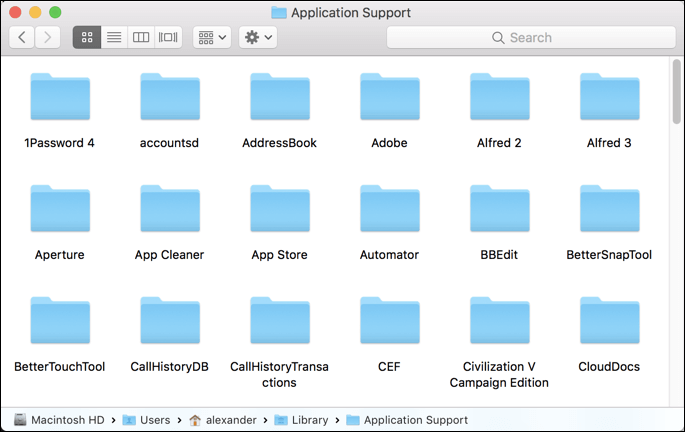Click the "Adobe" folder name label
685x432 pixels.
tap(389, 143)
